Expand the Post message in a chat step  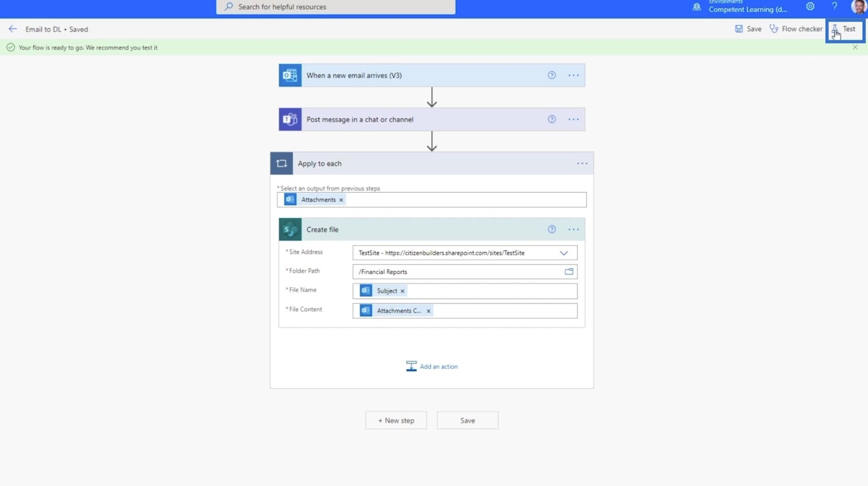coord(432,119)
